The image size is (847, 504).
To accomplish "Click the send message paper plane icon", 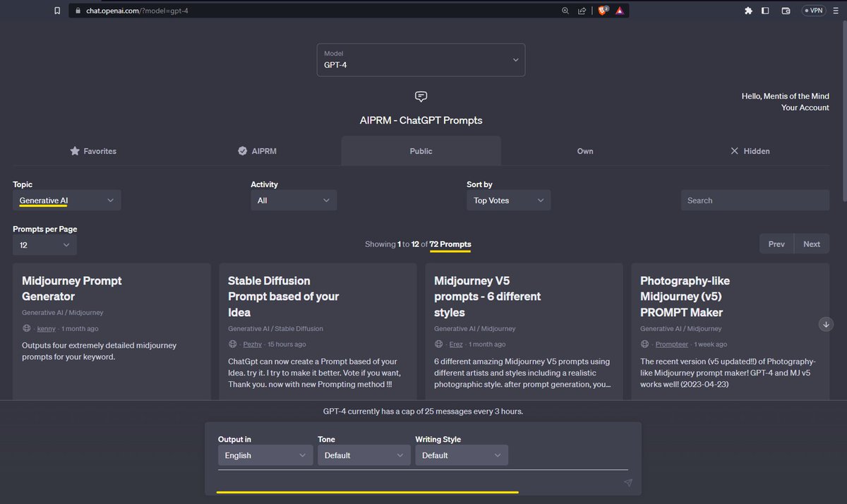I will [628, 483].
